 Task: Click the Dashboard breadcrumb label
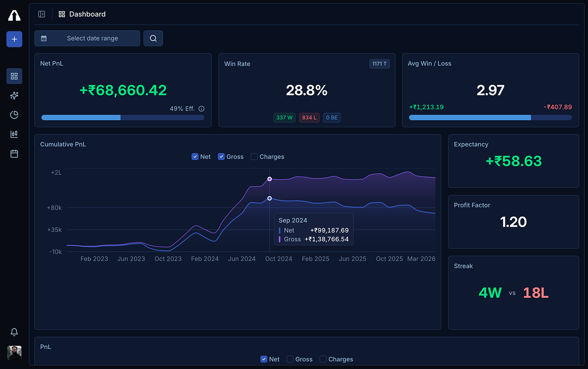coord(88,14)
